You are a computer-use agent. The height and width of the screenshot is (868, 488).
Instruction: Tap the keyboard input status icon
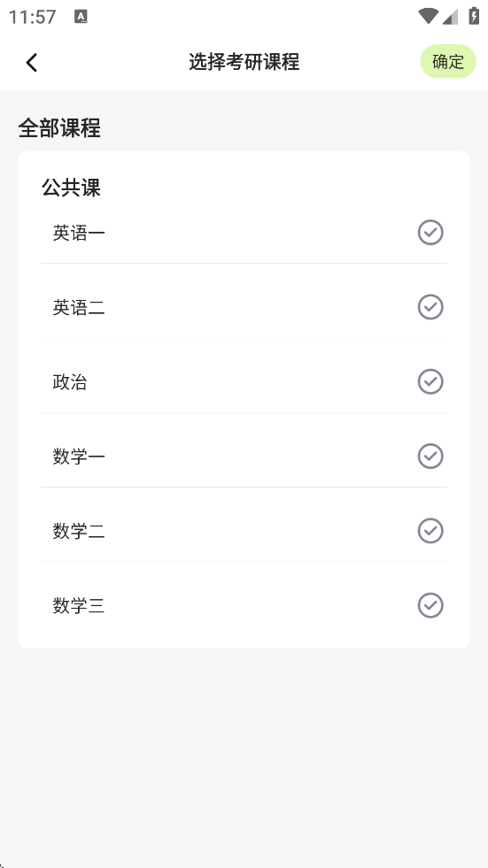[x=81, y=17]
